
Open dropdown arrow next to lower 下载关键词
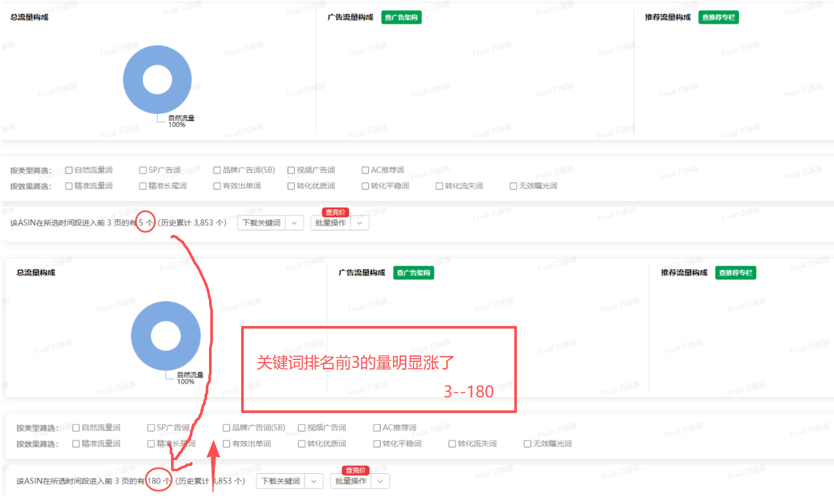coord(314,481)
